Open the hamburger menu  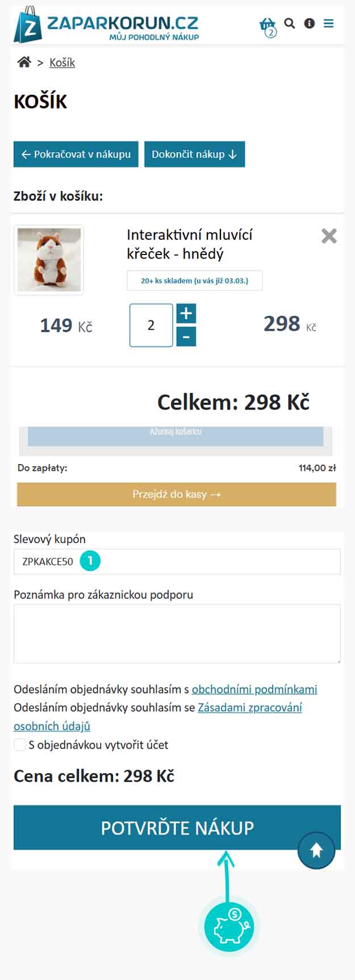329,23
